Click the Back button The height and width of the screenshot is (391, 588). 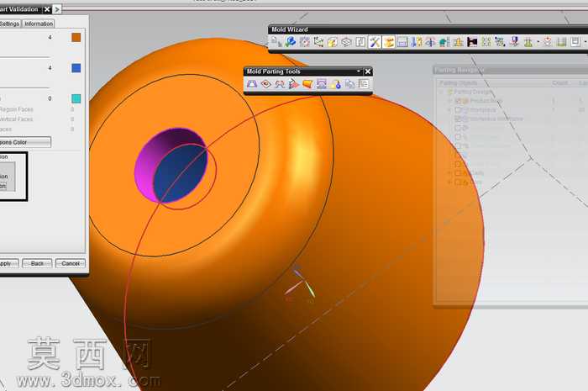coord(37,263)
